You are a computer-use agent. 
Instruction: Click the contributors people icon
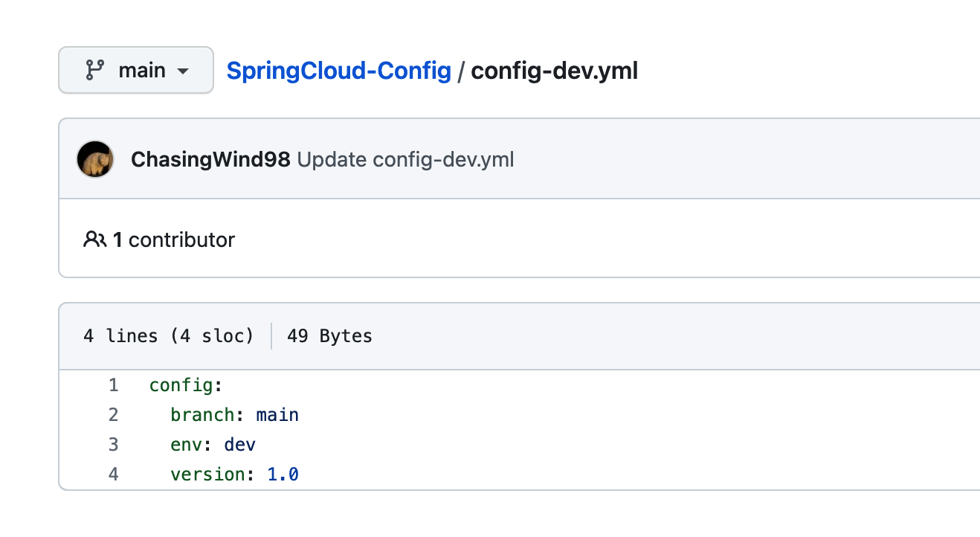94,239
